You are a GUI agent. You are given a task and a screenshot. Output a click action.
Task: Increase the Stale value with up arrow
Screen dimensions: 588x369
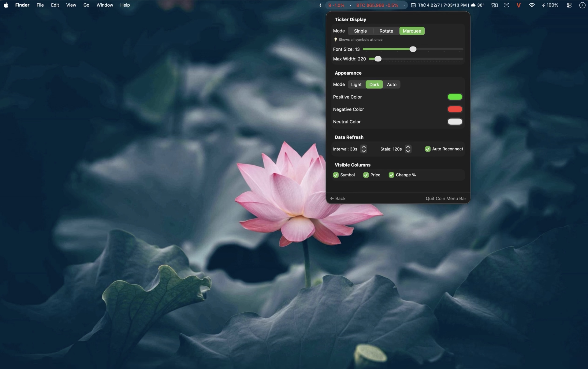tap(408, 147)
